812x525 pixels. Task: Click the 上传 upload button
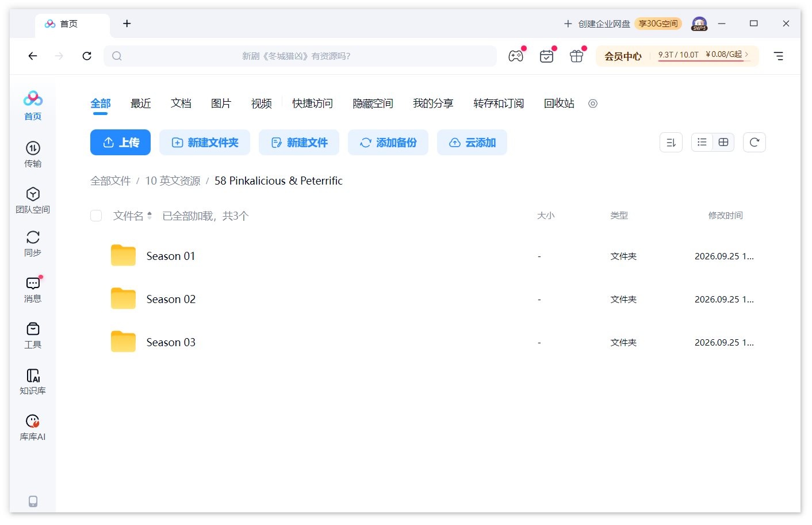tap(120, 142)
